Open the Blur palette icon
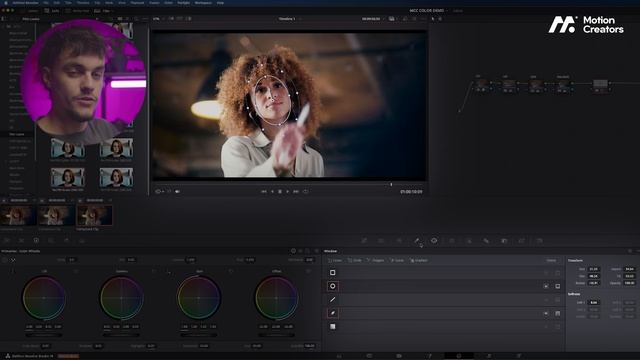This screenshot has width=640, height=360. tap(486, 241)
